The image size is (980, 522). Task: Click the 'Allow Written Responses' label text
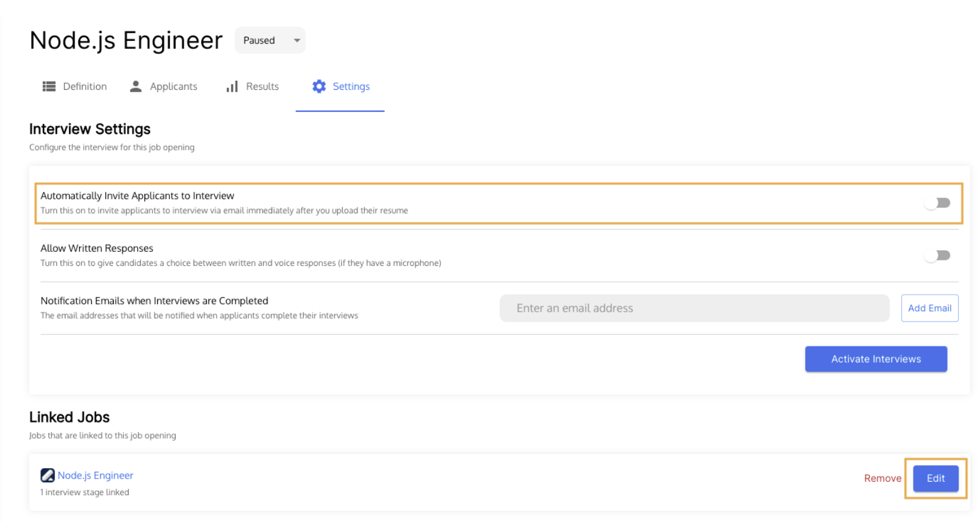click(x=97, y=248)
